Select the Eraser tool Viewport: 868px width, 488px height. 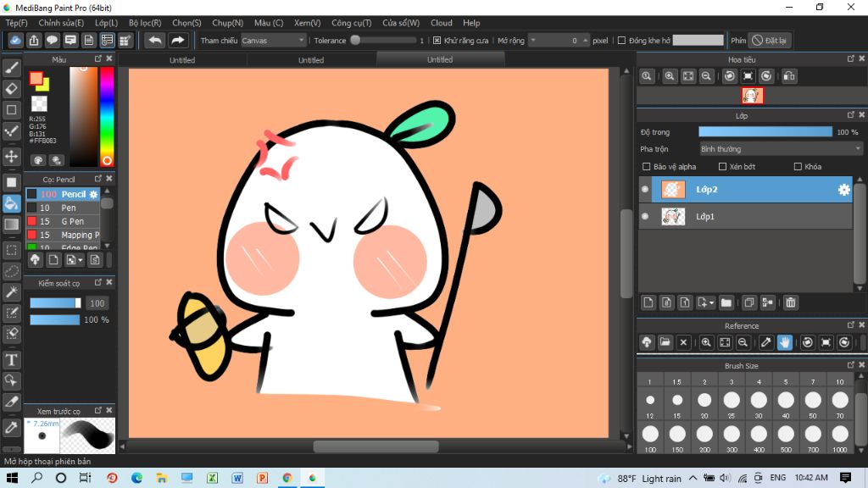[x=12, y=89]
